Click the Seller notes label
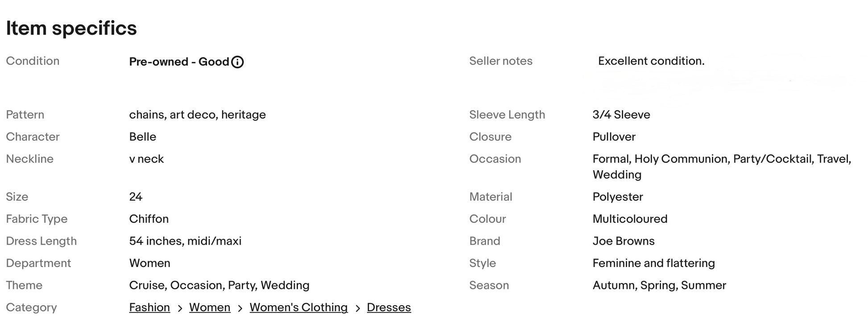Viewport: 868px width, 329px height. pyautogui.click(x=500, y=61)
